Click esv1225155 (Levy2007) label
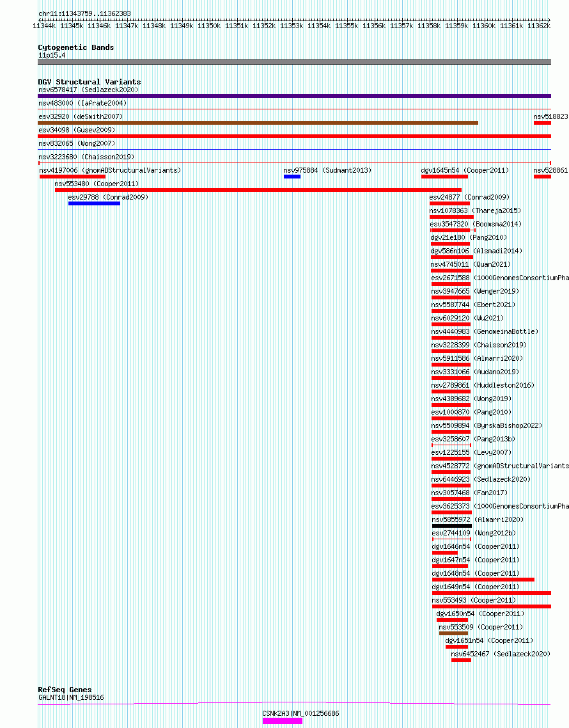This screenshot has width=569, height=728. (x=472, y=453)
